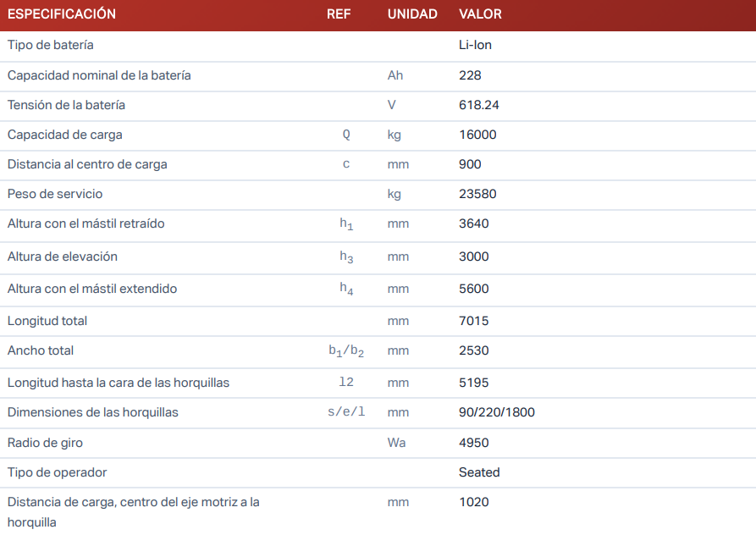Select the service weight value 23580
This screenshot has height=535, width=756.
pyautogui.click(x=477, y=194)
